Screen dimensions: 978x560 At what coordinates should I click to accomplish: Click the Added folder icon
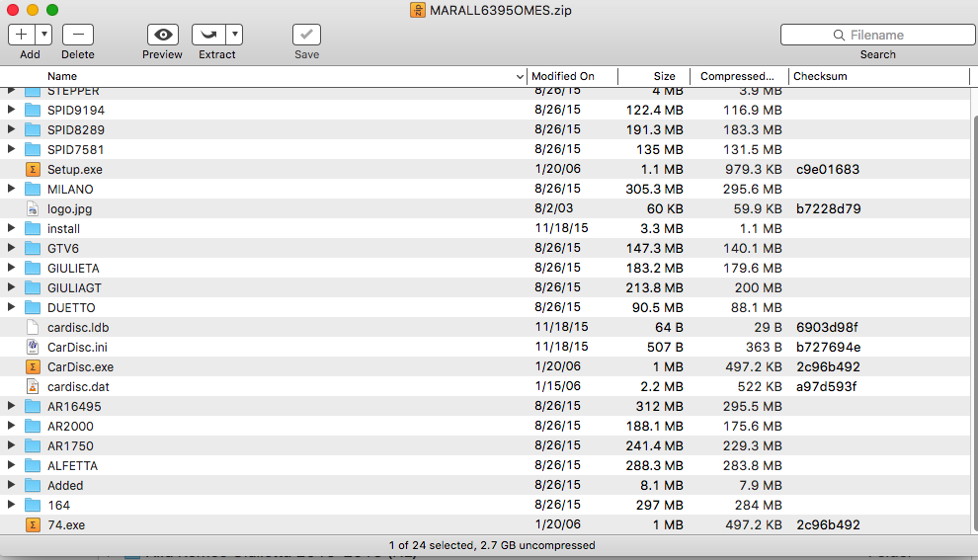point(33,485)
